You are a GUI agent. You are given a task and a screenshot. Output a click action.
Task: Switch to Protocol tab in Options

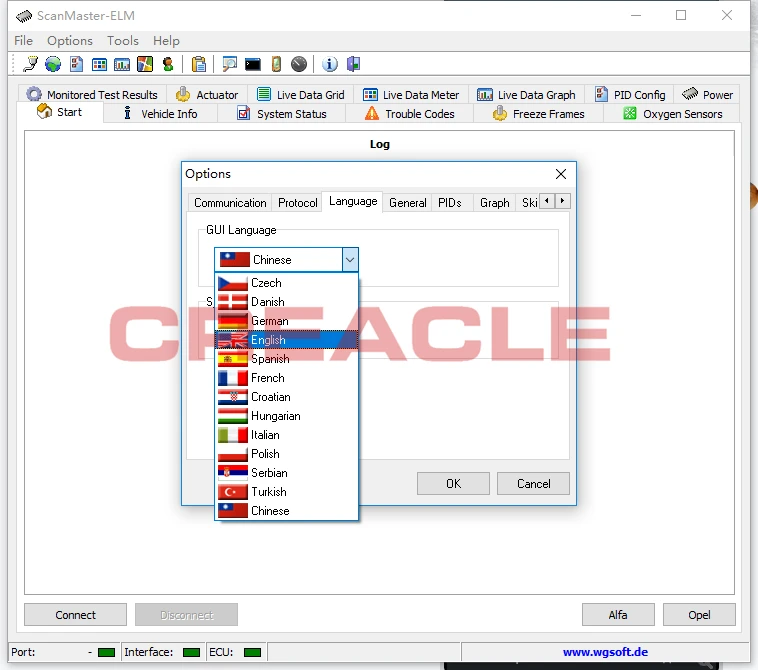pyautogui.click(x=298, y=203)
